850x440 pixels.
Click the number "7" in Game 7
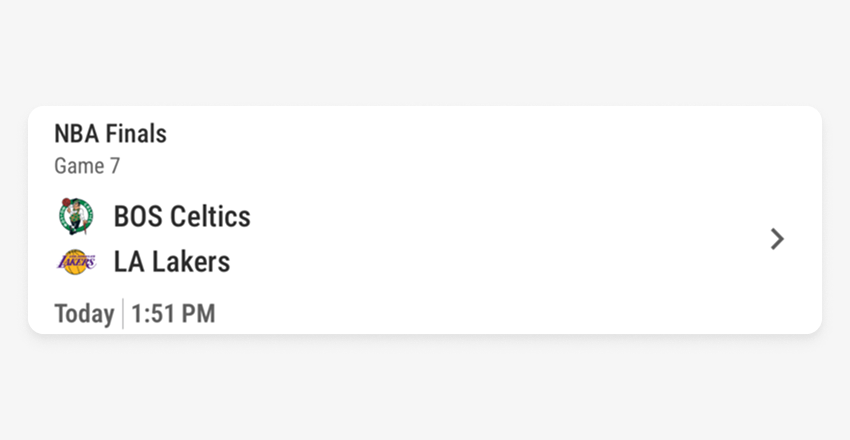coord(114,166)
